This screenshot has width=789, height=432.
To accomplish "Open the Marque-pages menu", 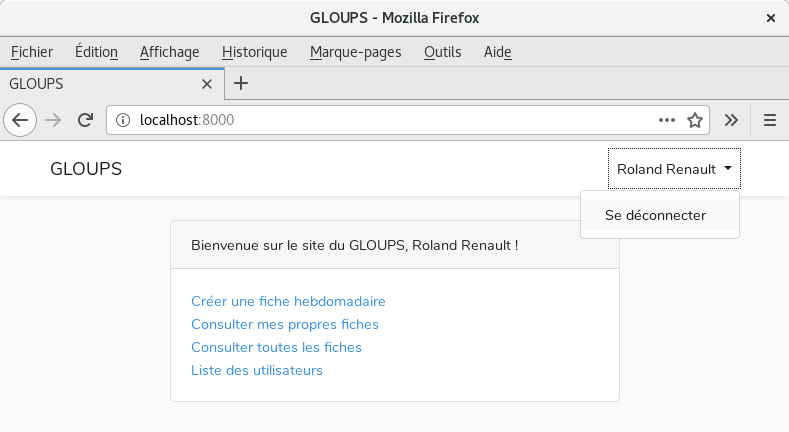I will coord(355,52).
